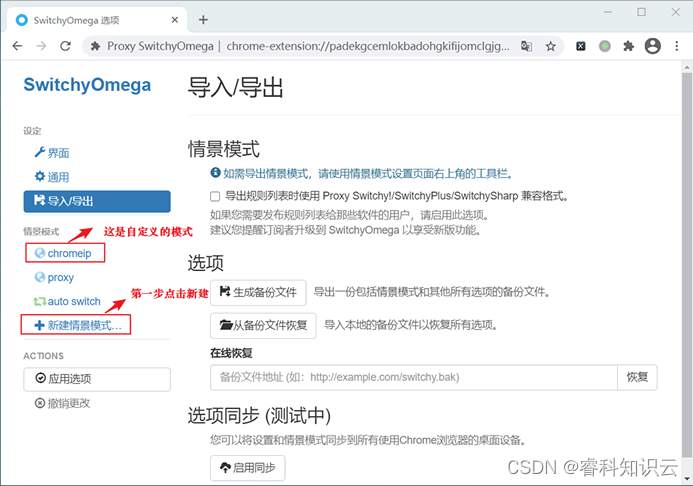The height and width of the screenshot is (486, 693).
Task: Click the 从备份文件恢复 button
Action: pos(263,326)
